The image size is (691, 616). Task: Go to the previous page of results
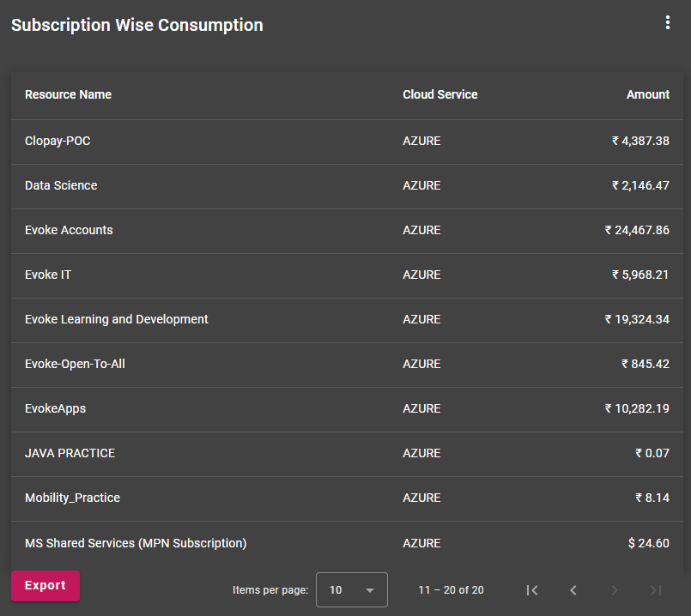573,590
